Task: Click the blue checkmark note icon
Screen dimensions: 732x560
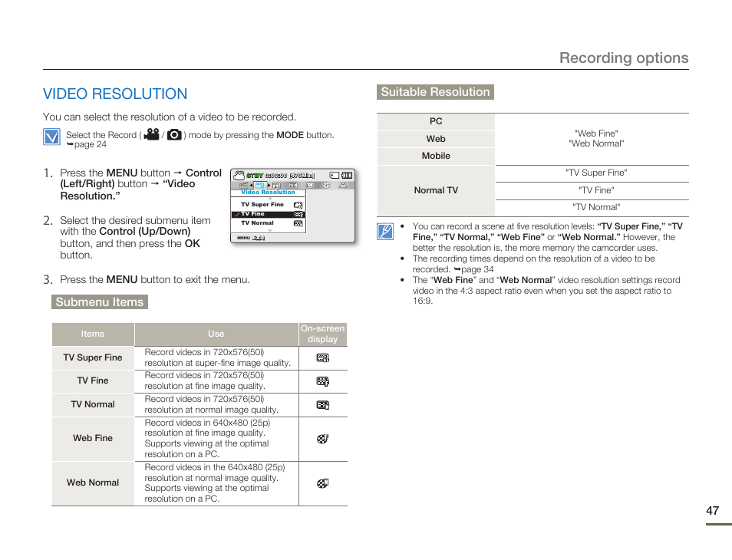Action: coord(51,137)
